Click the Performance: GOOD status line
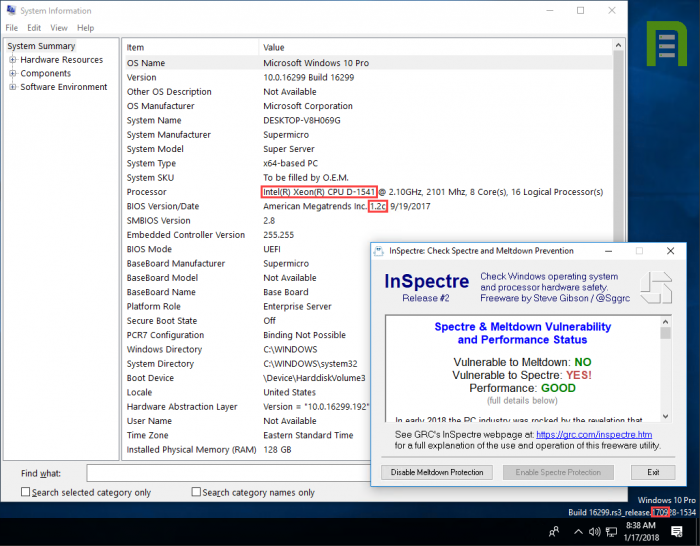 (x=522, y=388)
